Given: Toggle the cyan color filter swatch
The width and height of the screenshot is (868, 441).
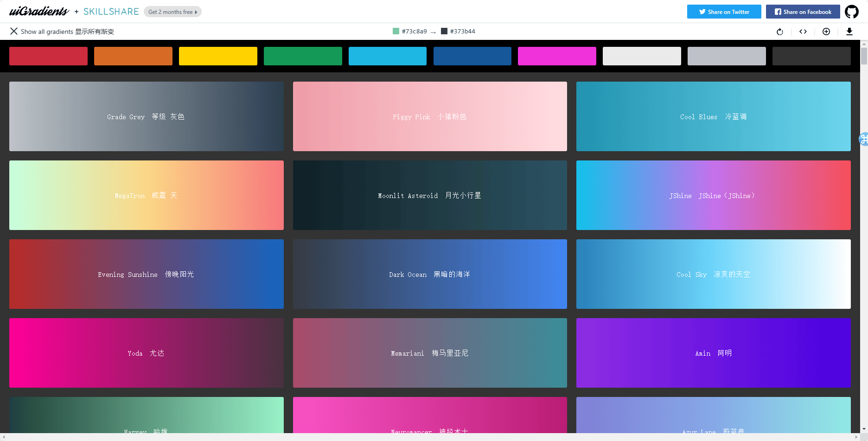Looking at the screenshot, I should [x=387, y=56].
